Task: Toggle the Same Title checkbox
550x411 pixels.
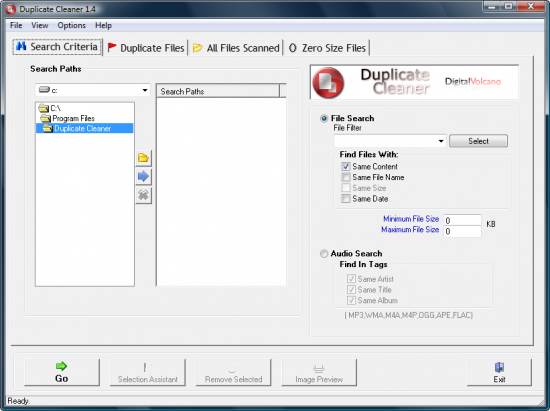Action: point(351,290)
